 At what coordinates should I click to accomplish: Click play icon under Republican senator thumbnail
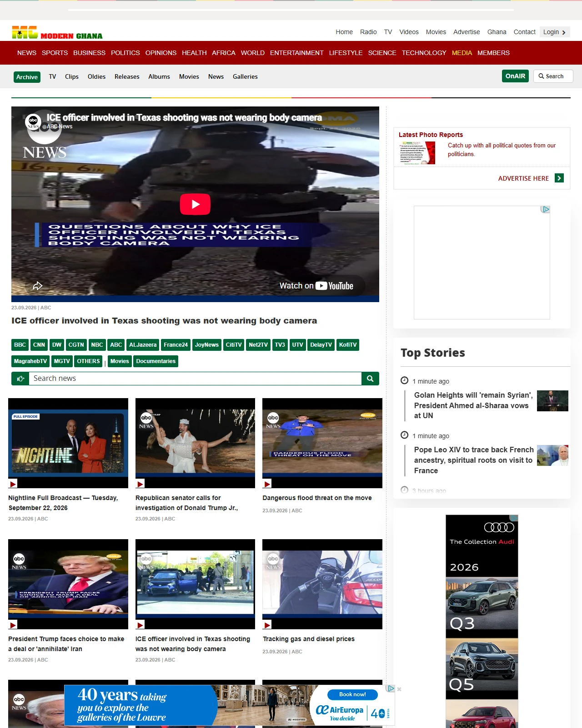(x=140, y=484)
